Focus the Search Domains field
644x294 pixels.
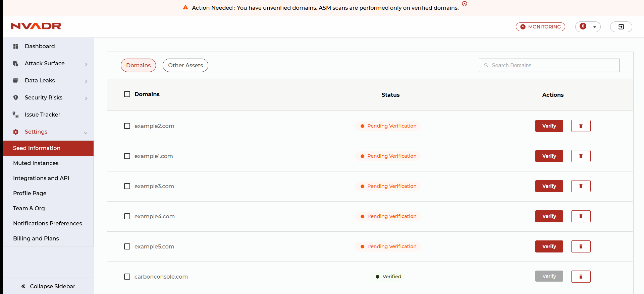[x=549, y=65]
